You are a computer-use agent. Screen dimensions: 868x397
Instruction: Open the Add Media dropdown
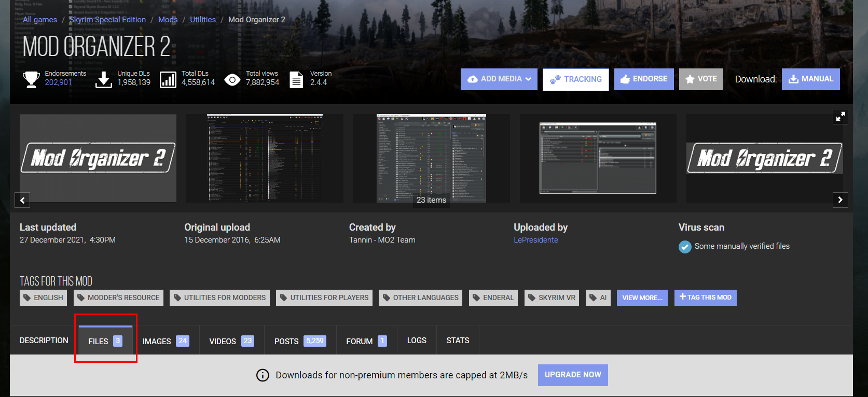[499, 79]
